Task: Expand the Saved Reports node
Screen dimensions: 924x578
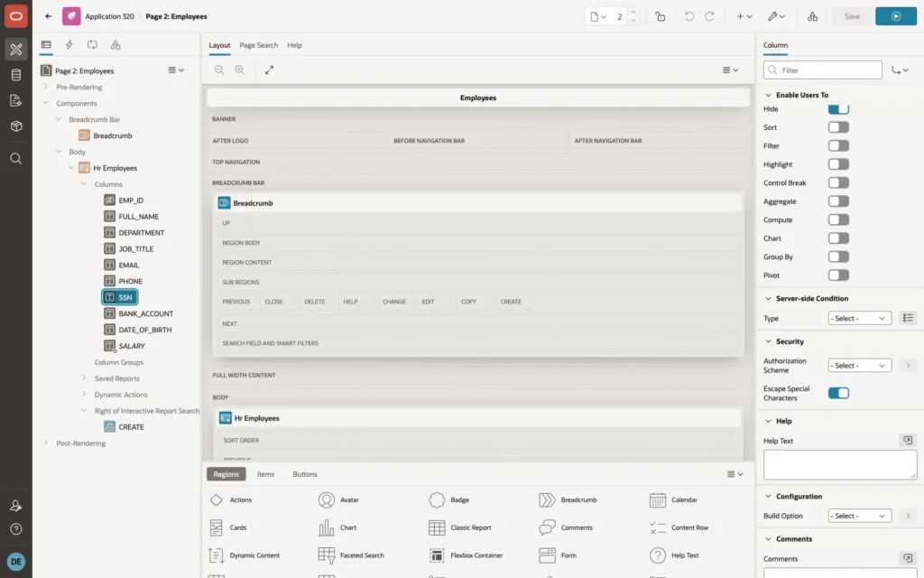Action: (84, 378)
